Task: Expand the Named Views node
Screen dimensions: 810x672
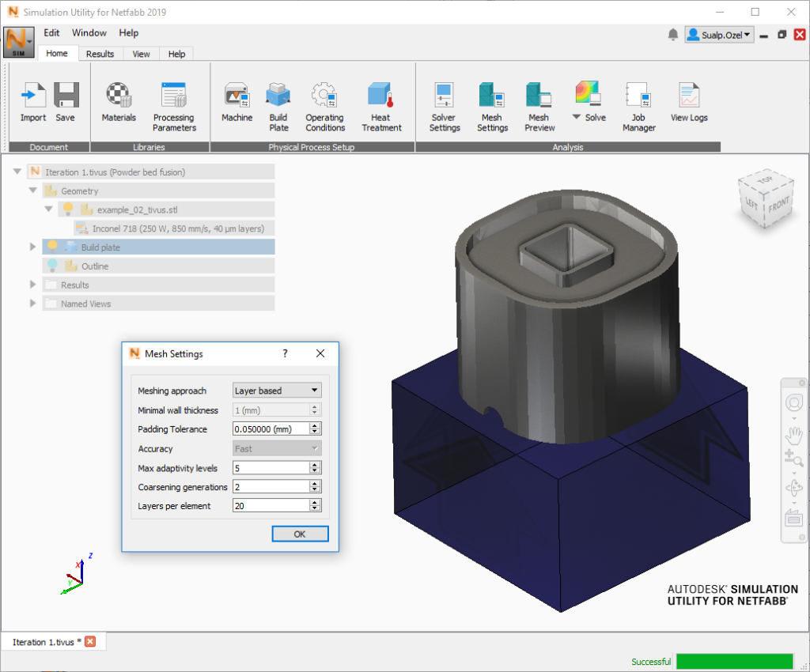Action: 32,304
